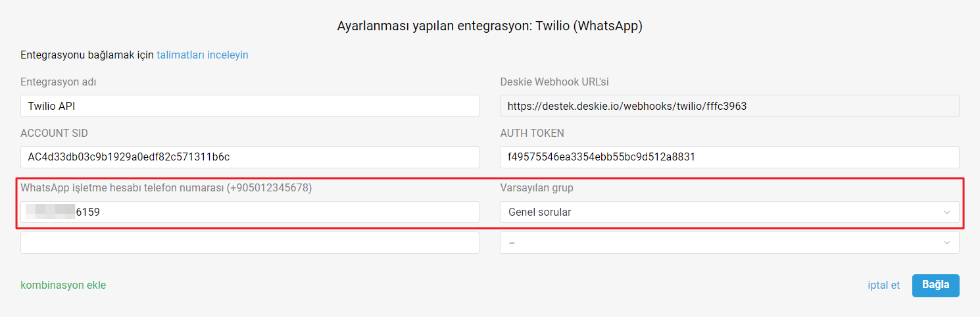Screen dimensions: 980x317
Task: Cancel with the 'iptal et' link
Action: pyautogui.click(x=884, y=285)
